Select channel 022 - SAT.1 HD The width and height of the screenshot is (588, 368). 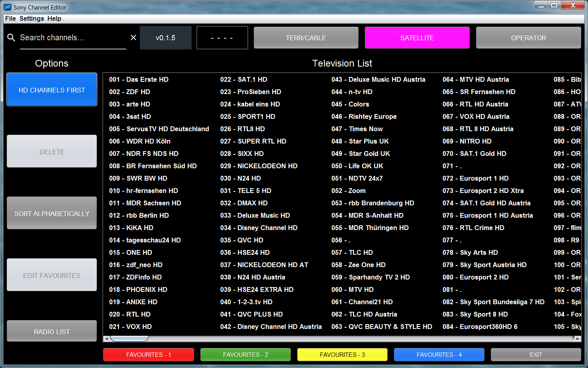coord(244,79)
